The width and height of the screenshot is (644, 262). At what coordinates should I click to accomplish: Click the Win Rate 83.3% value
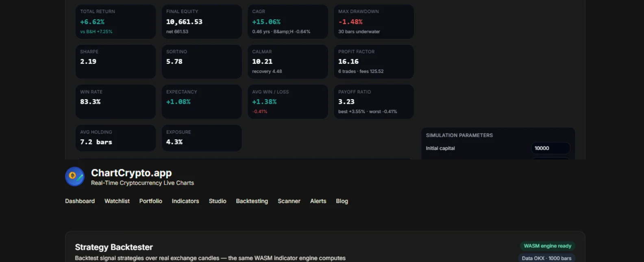[x=90, y=102]
